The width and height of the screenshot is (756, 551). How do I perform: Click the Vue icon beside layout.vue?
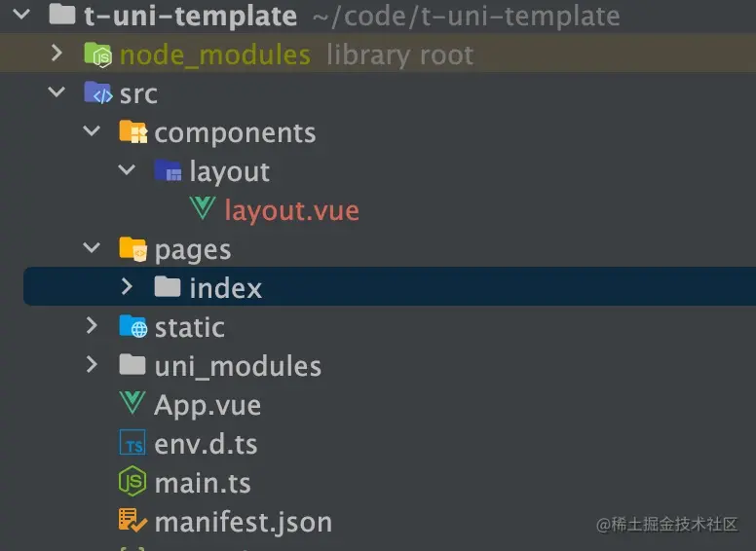point(203,209)
